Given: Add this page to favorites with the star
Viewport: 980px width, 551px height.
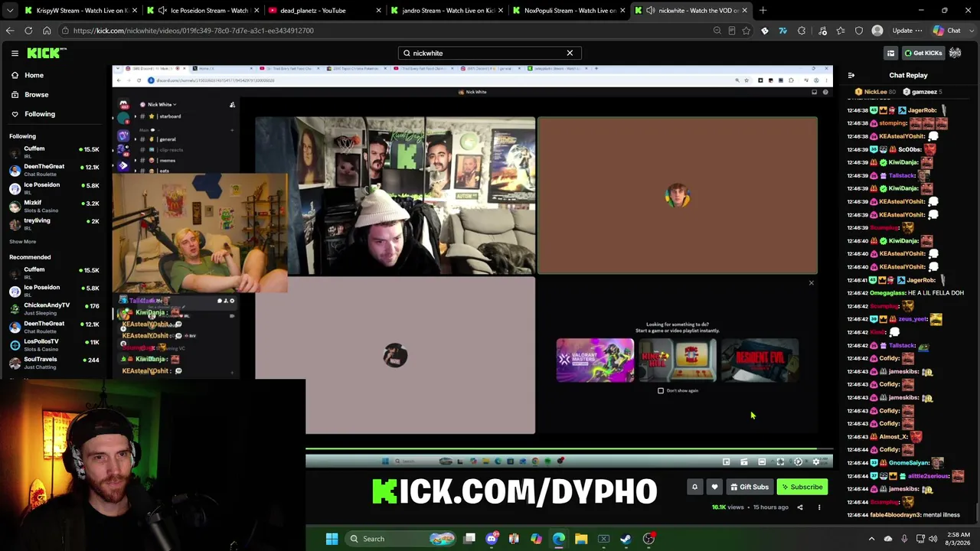Looking at the screenshot, I should (x=746, y=31).
